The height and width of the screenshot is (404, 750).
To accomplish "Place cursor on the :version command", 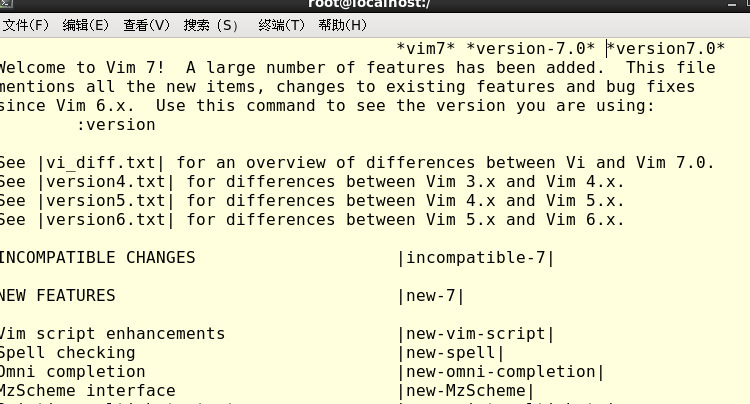I will (116, 124).
